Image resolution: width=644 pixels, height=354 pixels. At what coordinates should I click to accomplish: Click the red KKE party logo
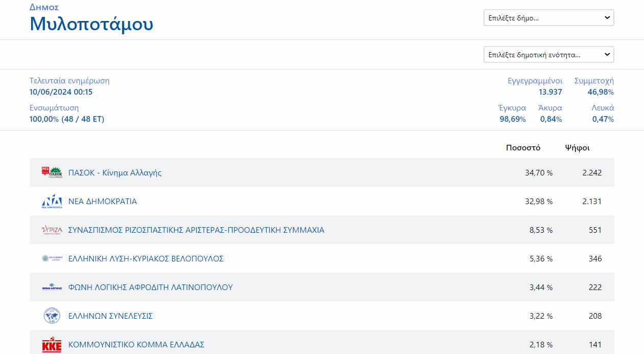click(52, 345)
